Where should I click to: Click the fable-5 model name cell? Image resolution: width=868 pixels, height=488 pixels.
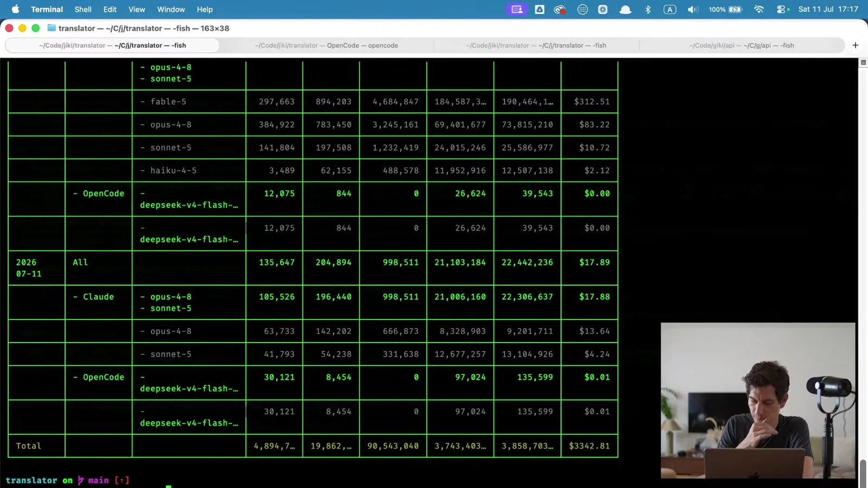point(163,102)
